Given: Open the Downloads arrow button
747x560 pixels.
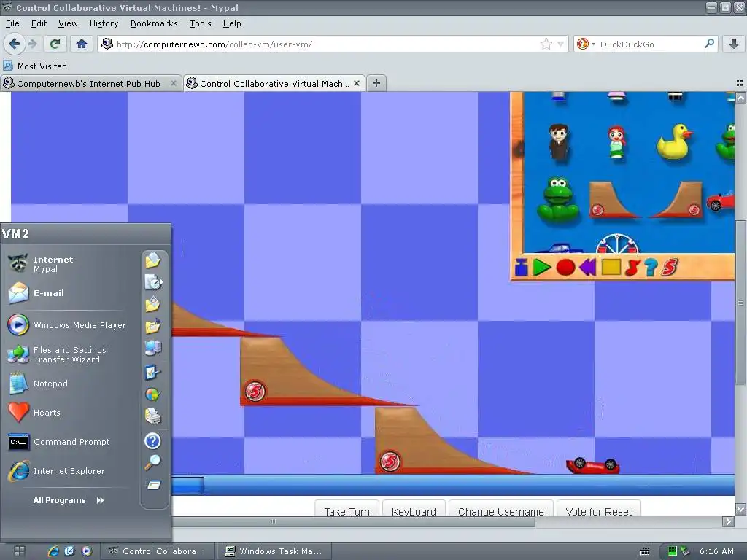Looking at the screenshot, I should [734, 44].
